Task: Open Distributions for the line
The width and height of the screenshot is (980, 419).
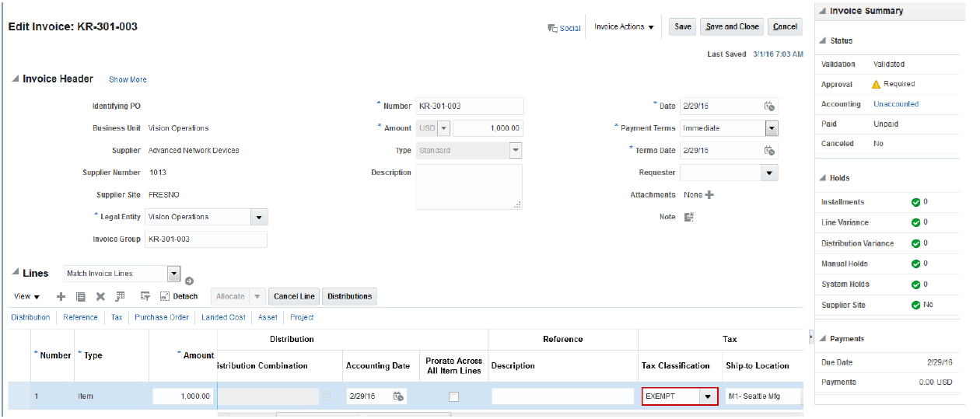Action: click(x=349, y=296)
